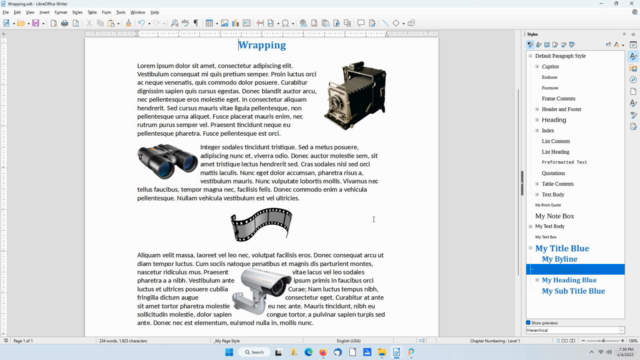Click English (USA) language in status bar
Image resolution: width=640 pixels, height=360 pixels.
click(x=348, y=341)
